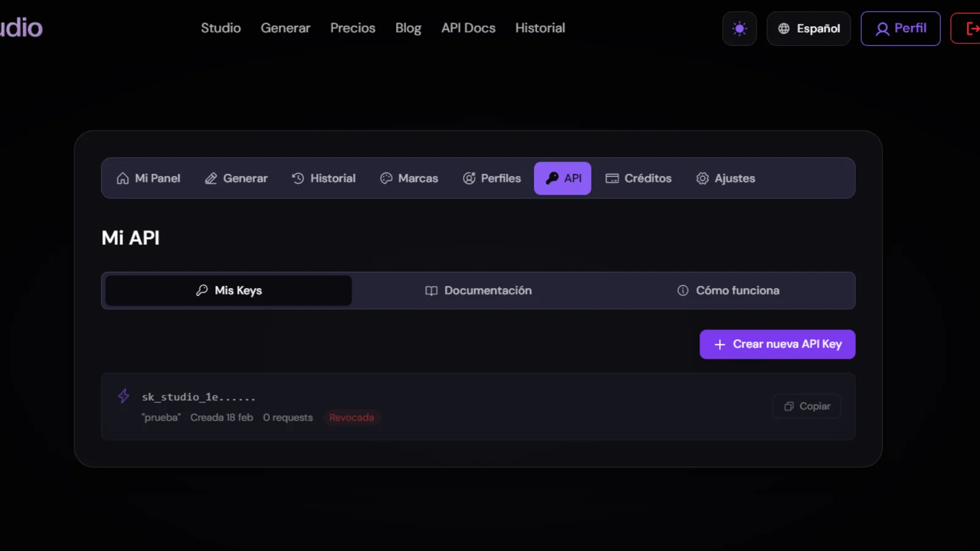Click the Crear nueva API Key button
Screen dimensions: 980x551
777,344
